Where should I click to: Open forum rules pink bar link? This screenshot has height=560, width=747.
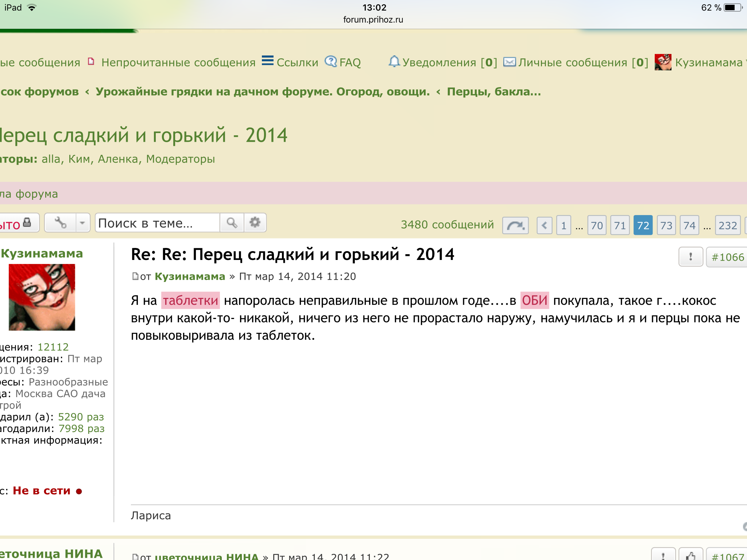[x=29, y=194]
